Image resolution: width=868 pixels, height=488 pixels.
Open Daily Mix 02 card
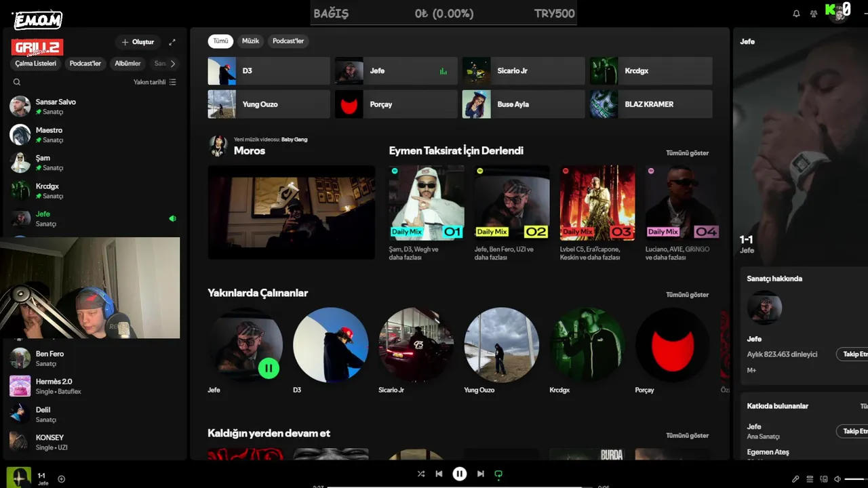click(x=512, y=213)
